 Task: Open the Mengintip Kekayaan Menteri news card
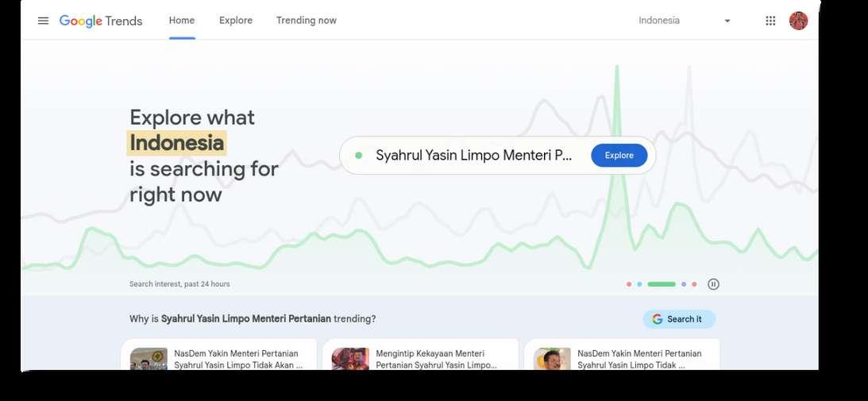click(x=420, y=355)
